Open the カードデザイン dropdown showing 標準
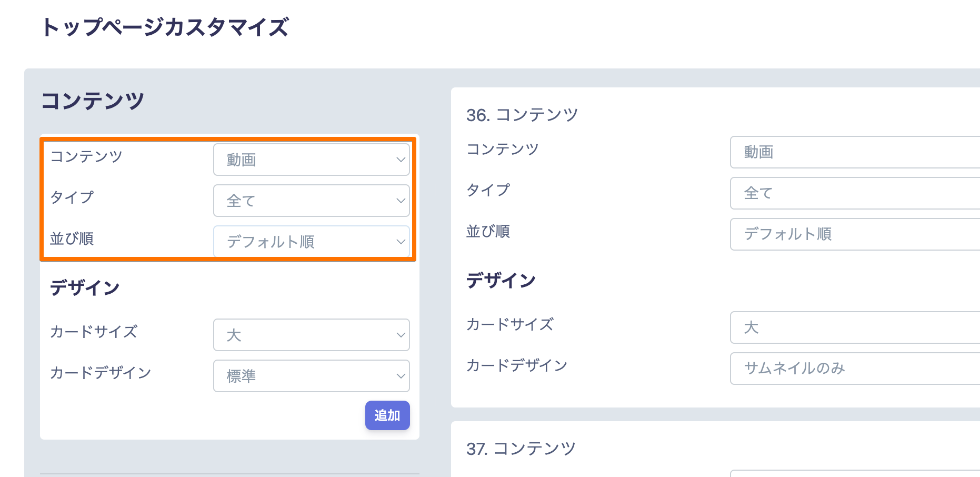980x477 pixels. [x=311, y=376]
